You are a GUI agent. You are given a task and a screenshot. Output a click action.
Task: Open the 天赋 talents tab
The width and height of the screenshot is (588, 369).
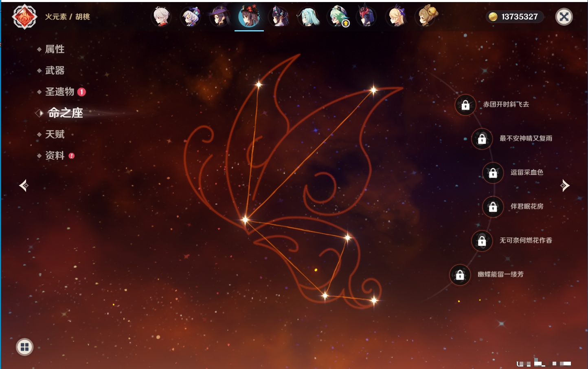(x=55, y=134)
